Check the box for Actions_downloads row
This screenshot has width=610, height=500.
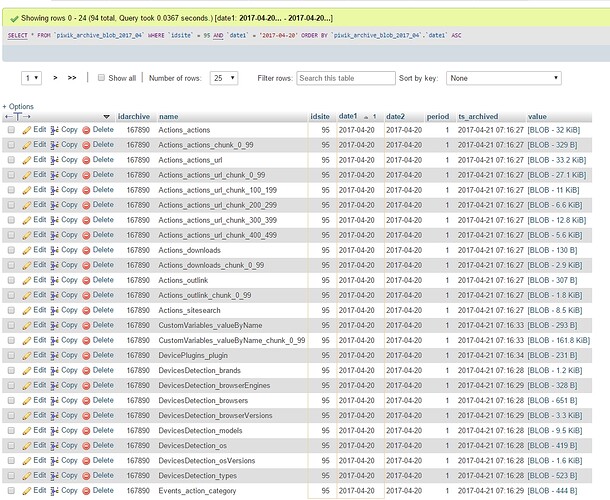11,250
